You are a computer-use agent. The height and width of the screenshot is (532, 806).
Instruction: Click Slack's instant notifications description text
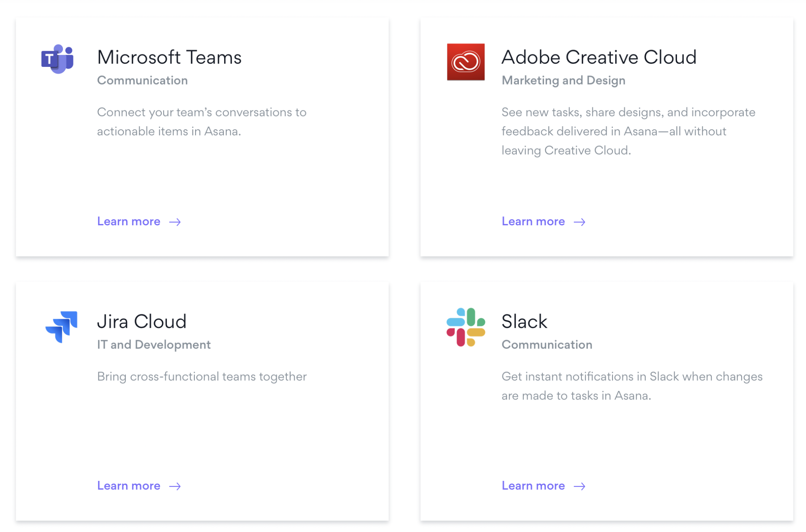coord(631,386)
